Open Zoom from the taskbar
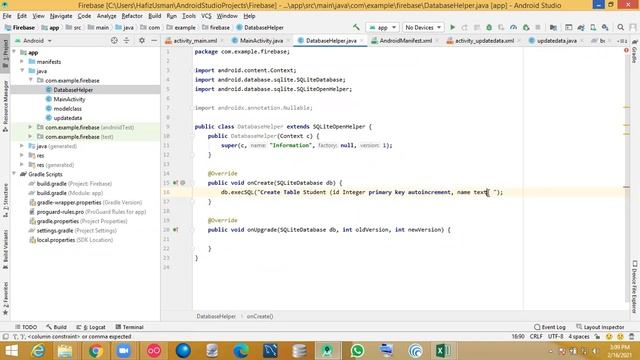The width and height of the screenshot is (640, 360). pos(124,351)
